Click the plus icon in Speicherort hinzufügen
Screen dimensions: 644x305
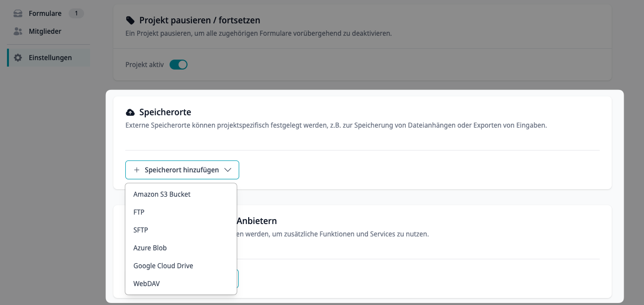point(137,170)
